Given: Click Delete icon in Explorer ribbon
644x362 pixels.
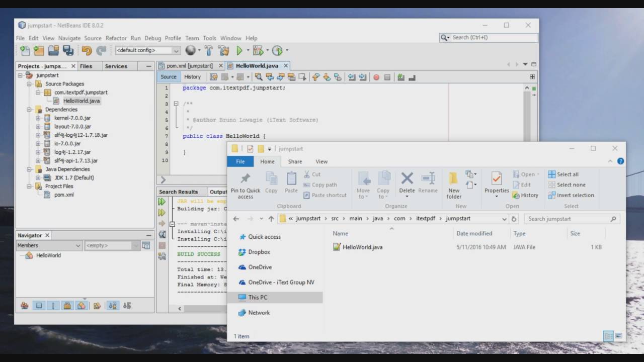Looking at the screenshot, I should (x=407, y=183).
